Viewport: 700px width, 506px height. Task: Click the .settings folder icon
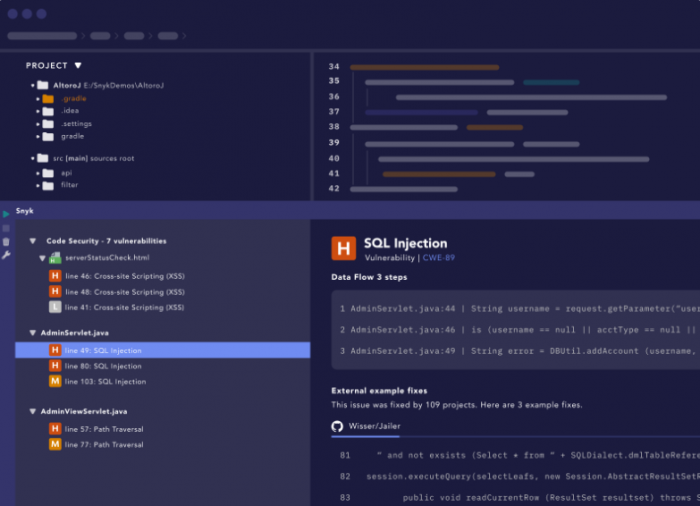48,124
